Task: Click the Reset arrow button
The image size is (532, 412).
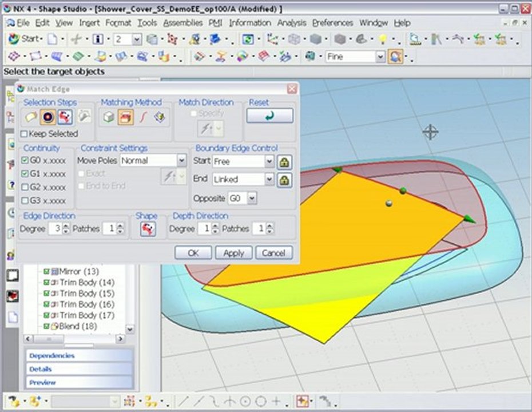Action: click(270, 116)
